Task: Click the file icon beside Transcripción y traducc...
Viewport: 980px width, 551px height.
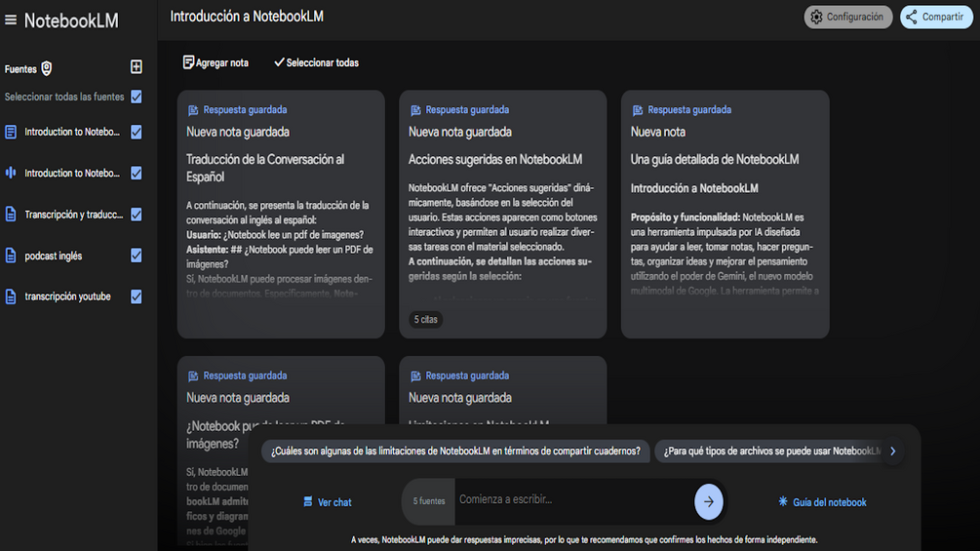Action: point(11,215)
